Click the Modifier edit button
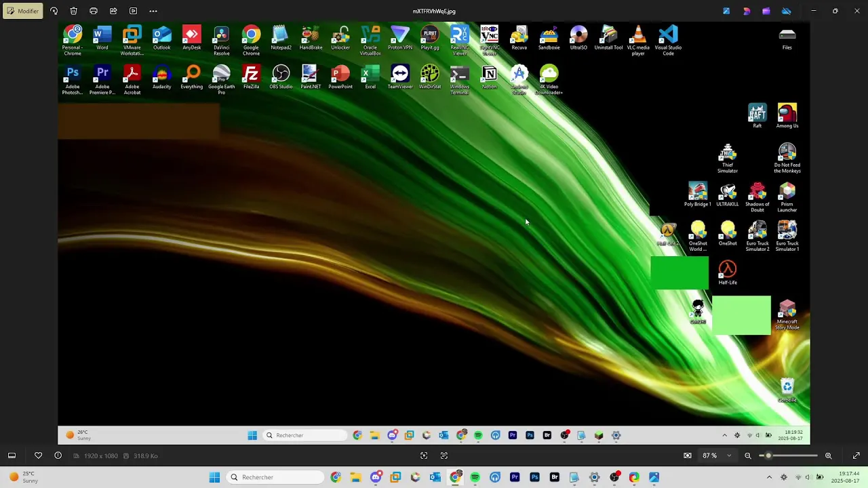Image resolution: width=868 pixels, height=488 pixels. click(x=23, y=11)
